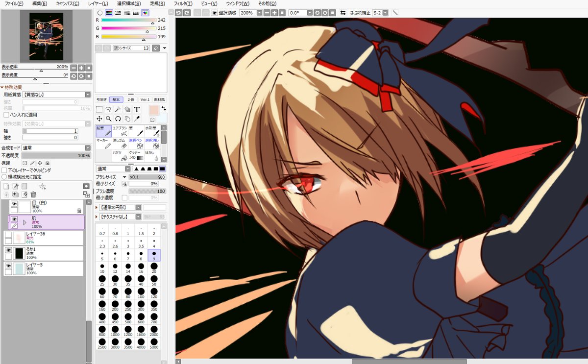588x364 pixels.
Task: Choose the 水彩筆 watercolor brush
Action: coord(152,131)
